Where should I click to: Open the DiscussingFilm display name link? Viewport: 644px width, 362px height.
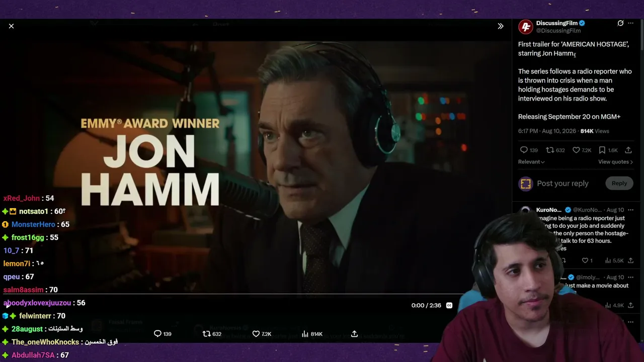coord(556,23)
